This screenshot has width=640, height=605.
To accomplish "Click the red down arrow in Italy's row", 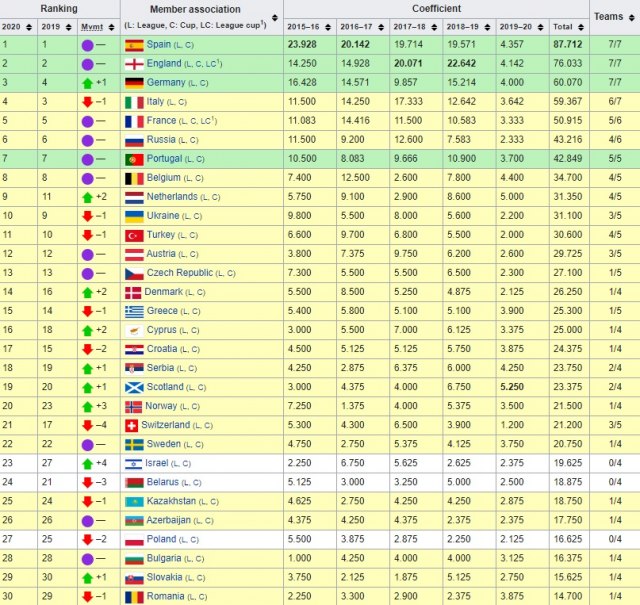I will 88,102.
